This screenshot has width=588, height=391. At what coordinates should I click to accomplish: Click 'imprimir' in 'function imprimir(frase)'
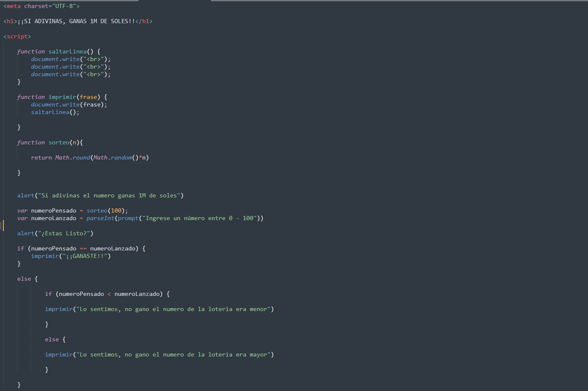62,97
